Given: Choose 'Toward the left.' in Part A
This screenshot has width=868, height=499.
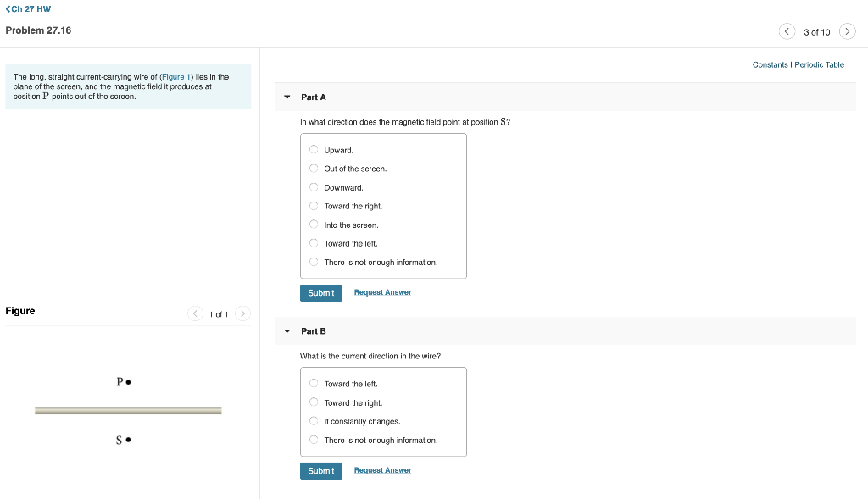Looking at the screenshot, I should pos(314,243).
